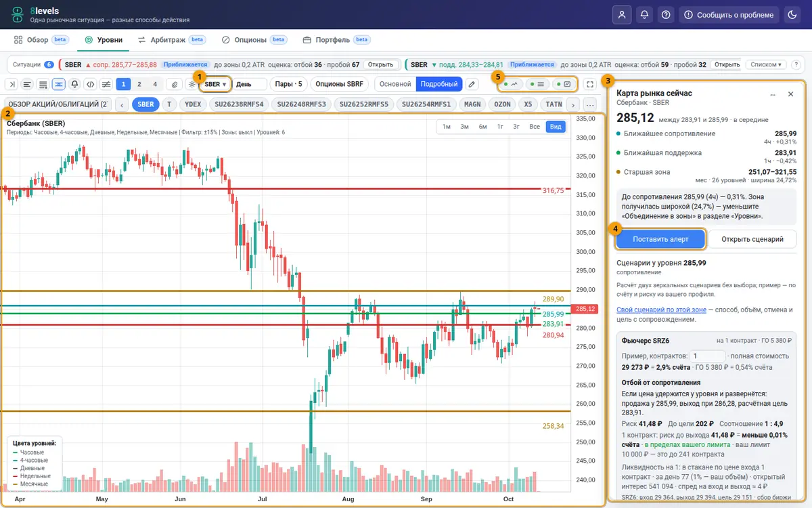The width and height of the screenshot is (812, 508).
Task: Click the Сообщить о проблеме button
Action: pos(729,14)
